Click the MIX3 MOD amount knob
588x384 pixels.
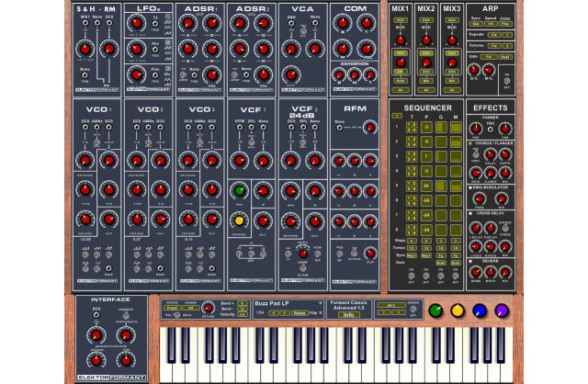[x=452, y=40]
